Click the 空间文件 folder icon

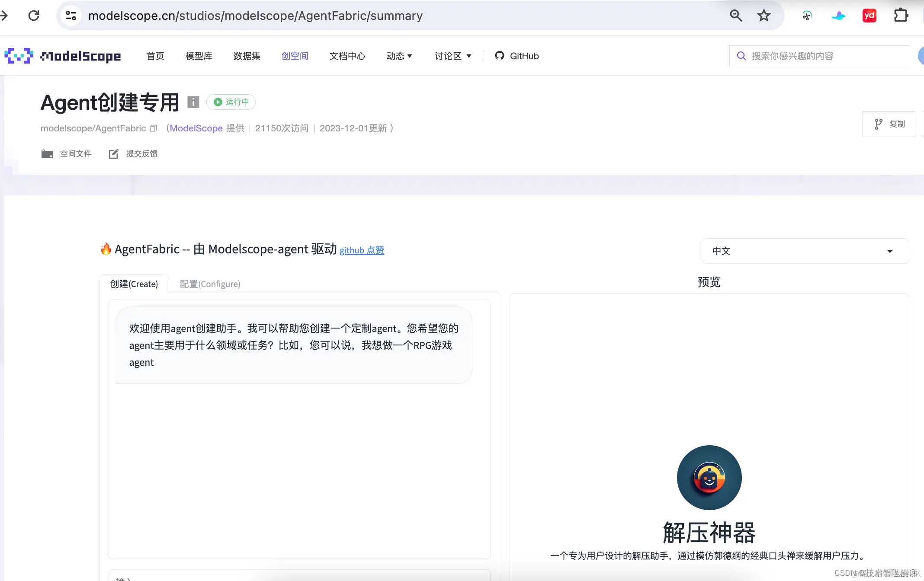pos(48,154)
